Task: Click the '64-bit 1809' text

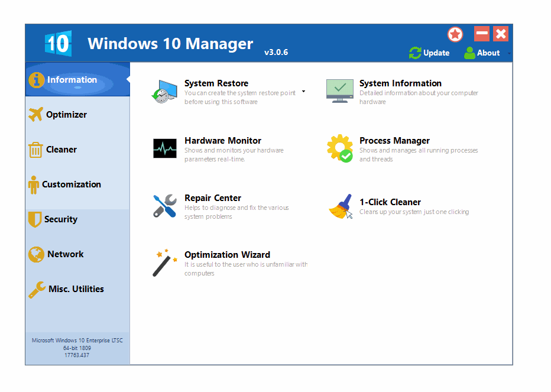Action: pyautogui.click(x=77, y=348)
